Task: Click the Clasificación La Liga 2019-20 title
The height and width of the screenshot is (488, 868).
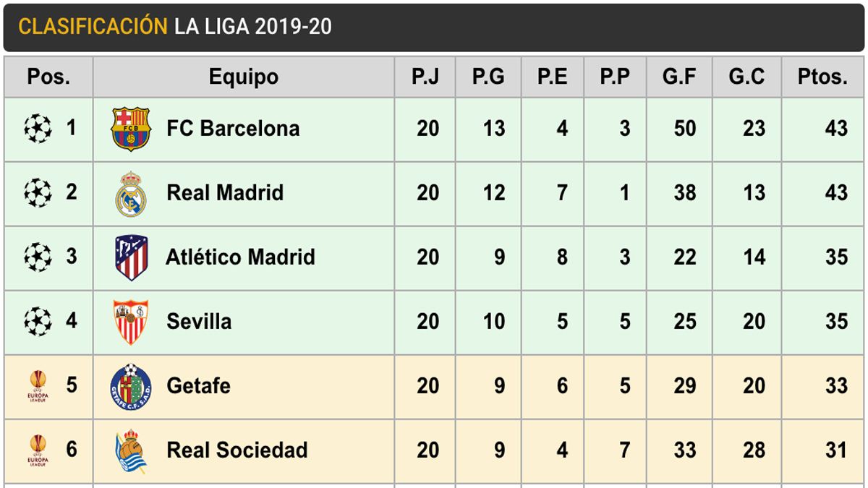Action: 175,27
